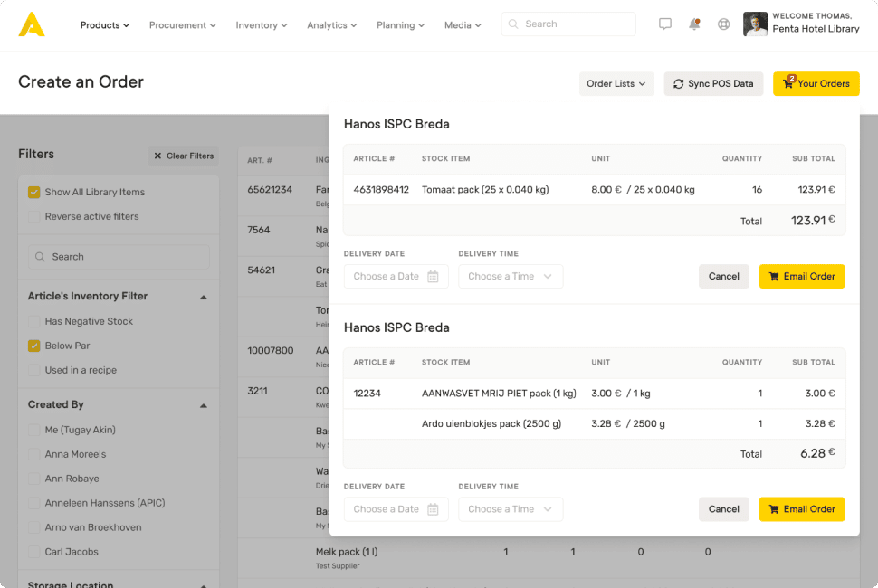
Task: Click the magnifier icon in filter search
Action: 40,257
